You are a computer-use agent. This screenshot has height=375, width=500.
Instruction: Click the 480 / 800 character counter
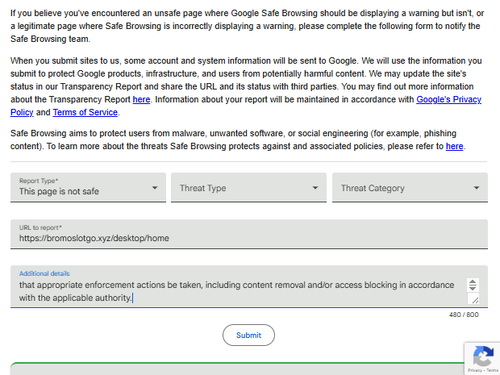[x=464, y=315]
